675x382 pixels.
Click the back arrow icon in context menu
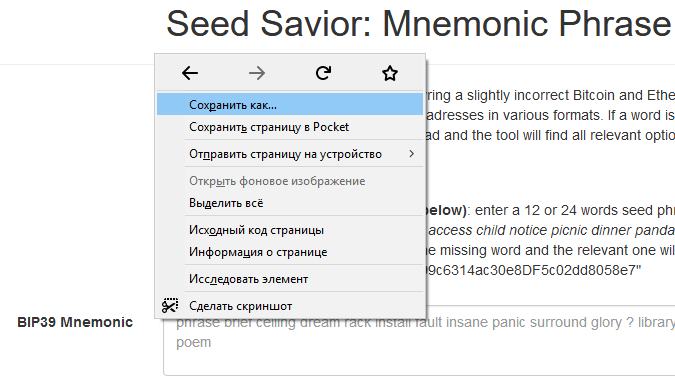tap(190, 73)
